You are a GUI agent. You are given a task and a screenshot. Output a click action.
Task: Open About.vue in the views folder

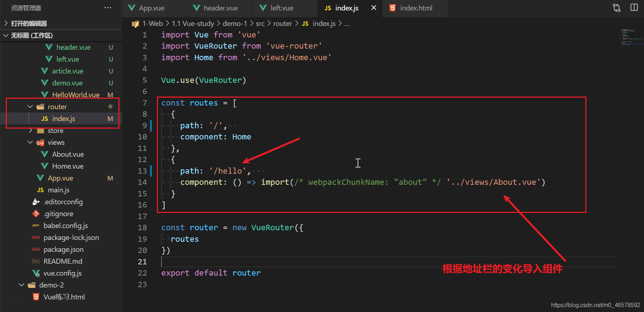68,154
